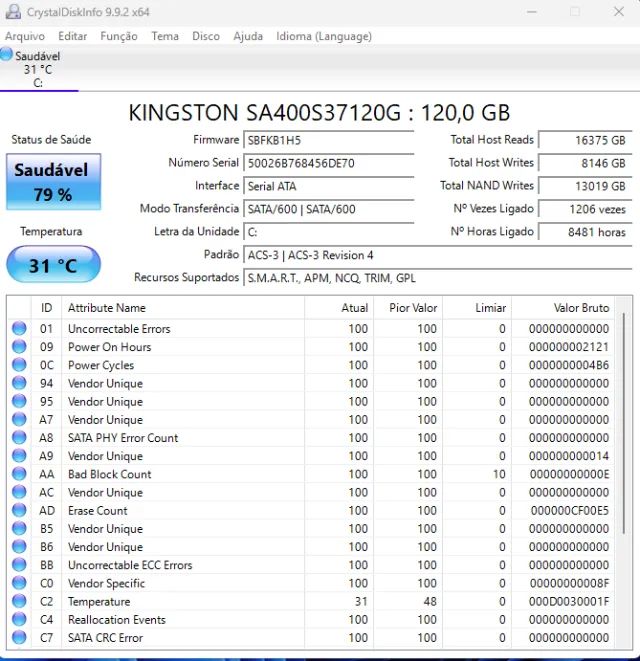
Task: Open the Arquivo menu
Action: 25,36
